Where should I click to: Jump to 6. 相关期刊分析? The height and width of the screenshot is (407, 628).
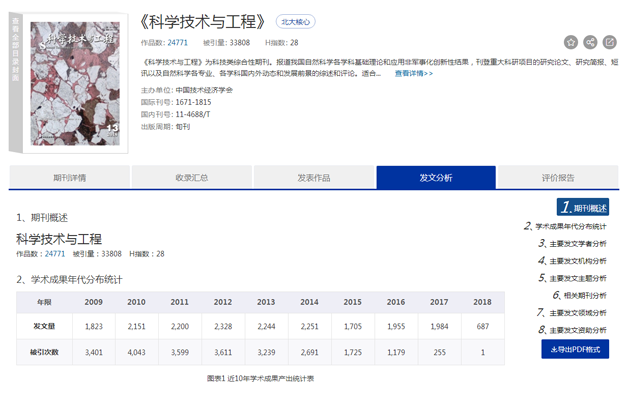(580, 295)
